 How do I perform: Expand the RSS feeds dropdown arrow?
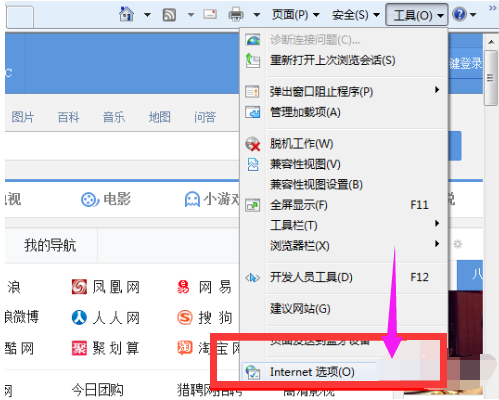pyautogui.click(x=191, y=15)
